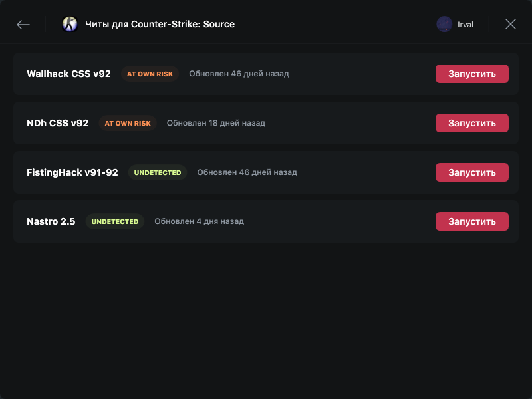
Task: Click 'Обновлен 18 дней назад' text
Action: 216,123
